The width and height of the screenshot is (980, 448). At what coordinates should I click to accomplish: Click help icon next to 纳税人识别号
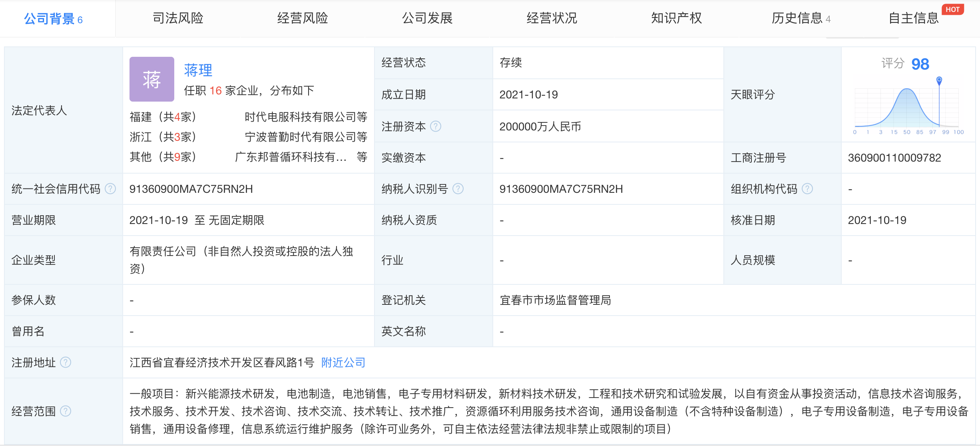click(x=458, y=189)
